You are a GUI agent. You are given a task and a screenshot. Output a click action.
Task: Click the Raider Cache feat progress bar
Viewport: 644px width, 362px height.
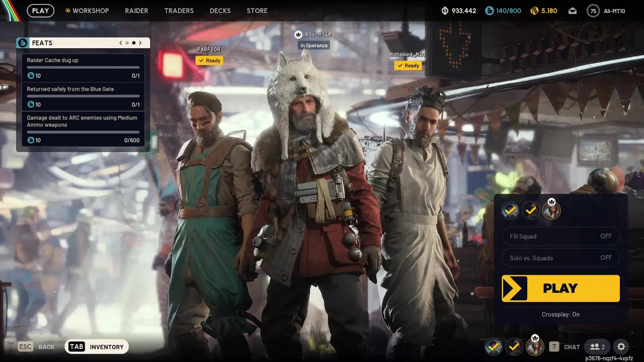(84, 67)
